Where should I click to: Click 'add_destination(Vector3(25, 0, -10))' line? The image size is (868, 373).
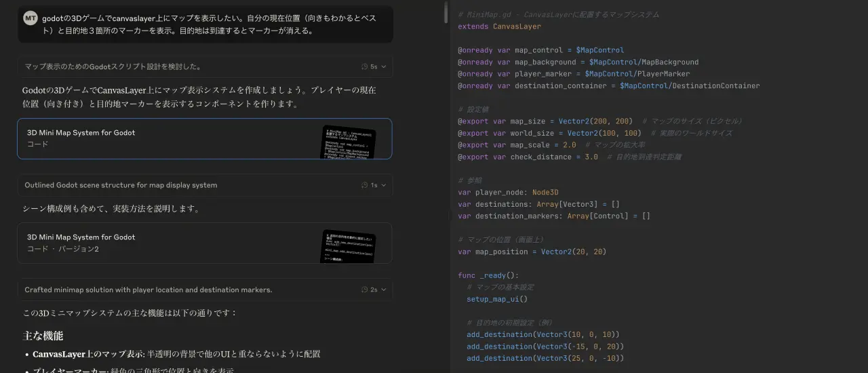coord(545,358)
